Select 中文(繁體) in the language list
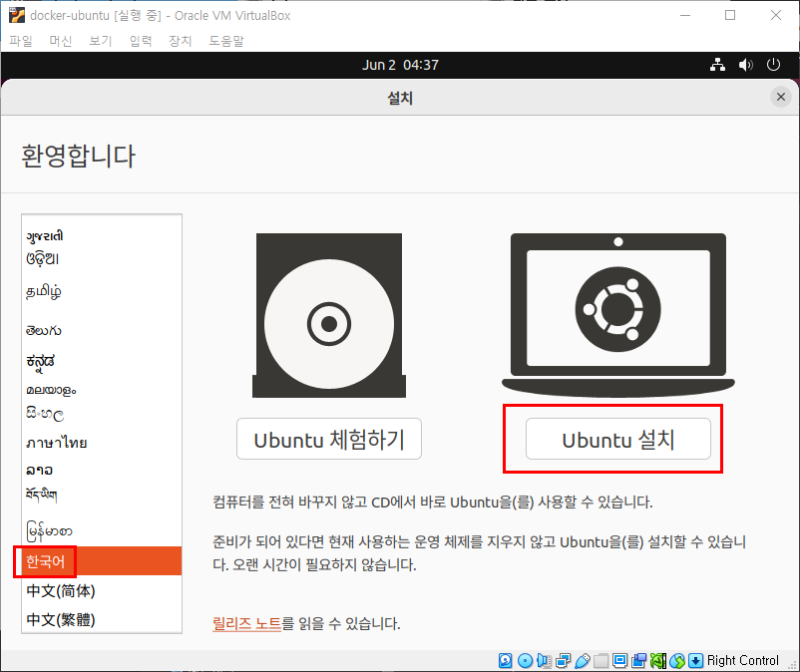The height and width of the screenshot is (672, 800). [x=102, y=619]
